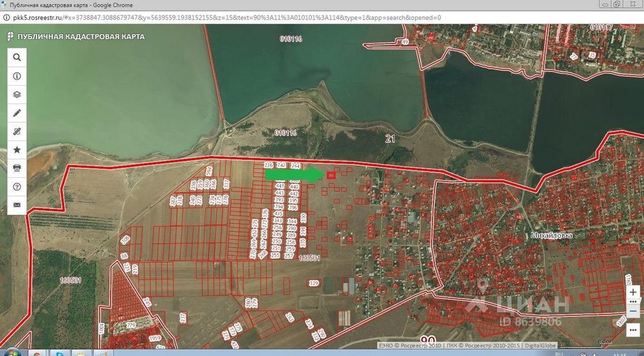Viewport: 644px width, 356px height.
Task: Select the pencil drawing tool
Action: coord(17,113)
